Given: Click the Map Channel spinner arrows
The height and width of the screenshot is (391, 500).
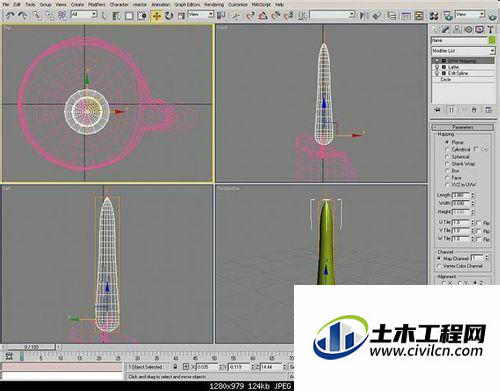Looking at the screenshot, I should pyautogui.click(x=487, y=258).
